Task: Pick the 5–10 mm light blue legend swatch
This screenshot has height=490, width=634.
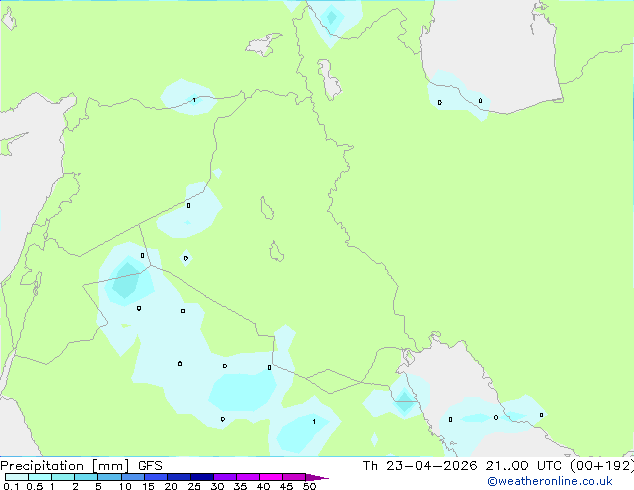Action: pos(110,477)
